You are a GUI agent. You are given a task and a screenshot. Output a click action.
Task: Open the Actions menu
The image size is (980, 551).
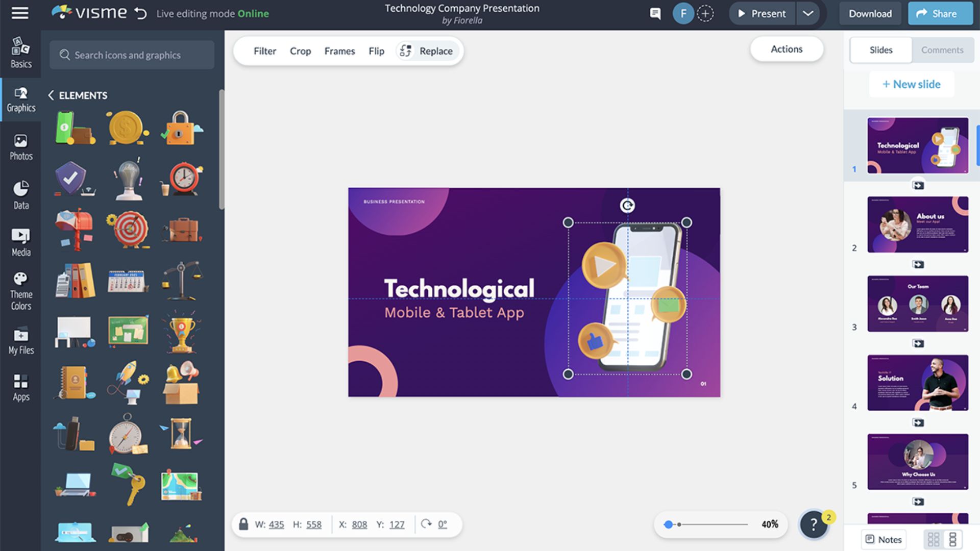787,49
